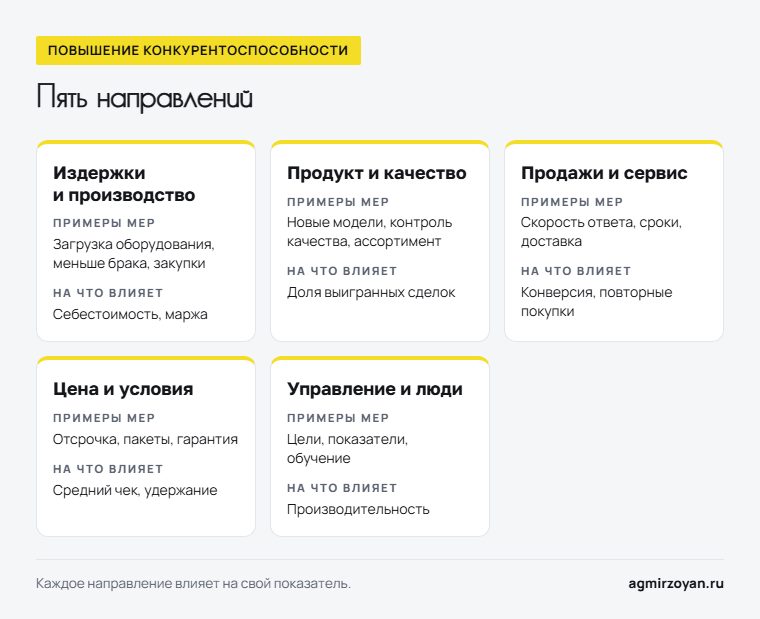760x619 pixels.
Task: Select 'Скорость ответа, сроки, доставка' text
Action: coord(602,232)
